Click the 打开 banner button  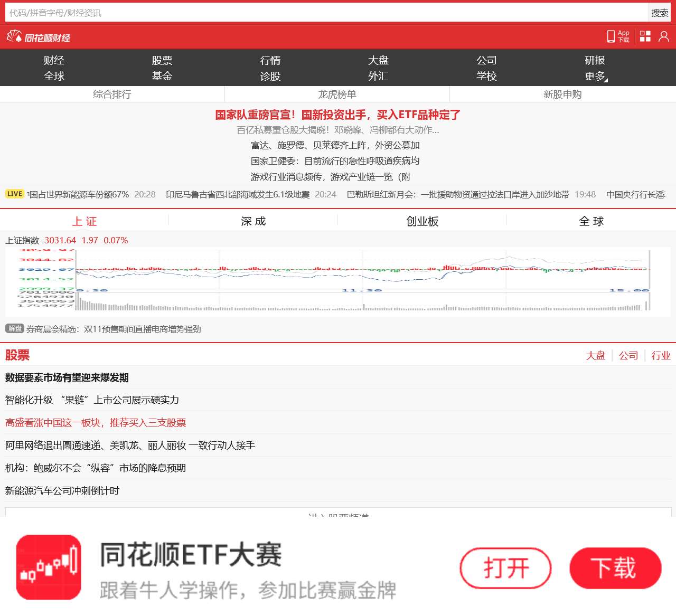[506, 568]
